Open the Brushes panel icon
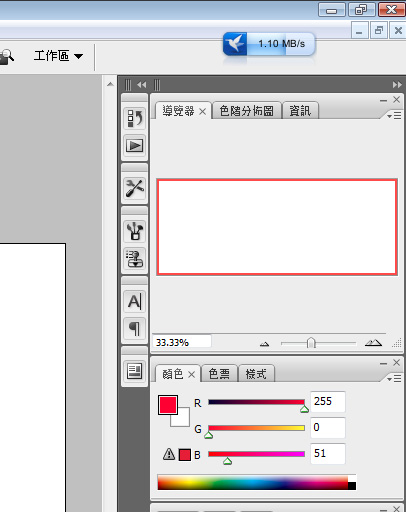 [135, 231]
